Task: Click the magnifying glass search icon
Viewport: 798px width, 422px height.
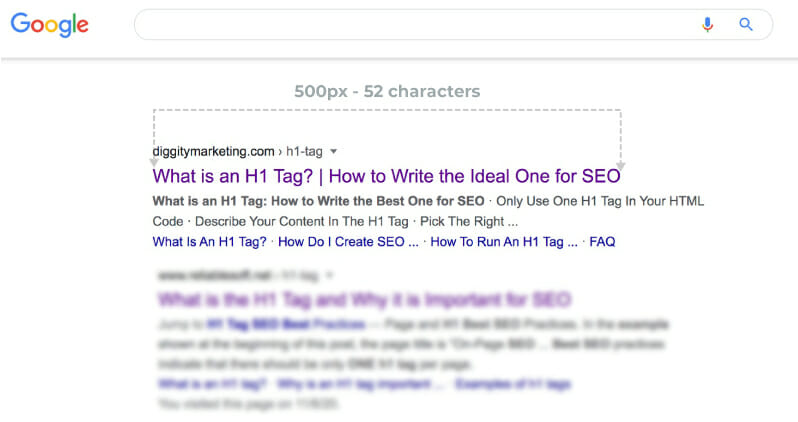Action: (745, 25)
